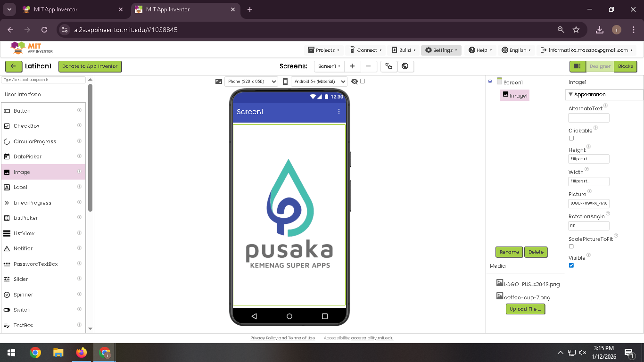Collapse the Appearance properties section
This screenshot has height=362, width=644.
[x=570, y=95]
